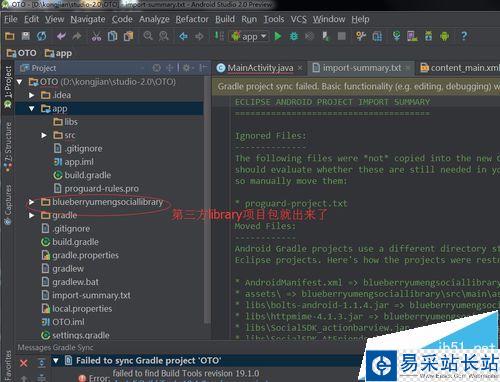This screenshot has width=500, height=382.
Task: Open the Refactor menu
Action: point(192,19)
